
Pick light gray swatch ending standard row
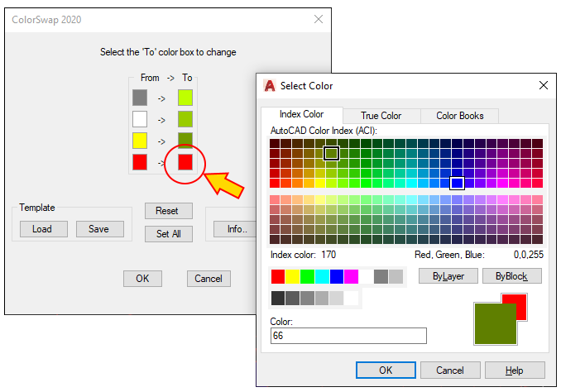pyautogui.click(x=396, y=277)
